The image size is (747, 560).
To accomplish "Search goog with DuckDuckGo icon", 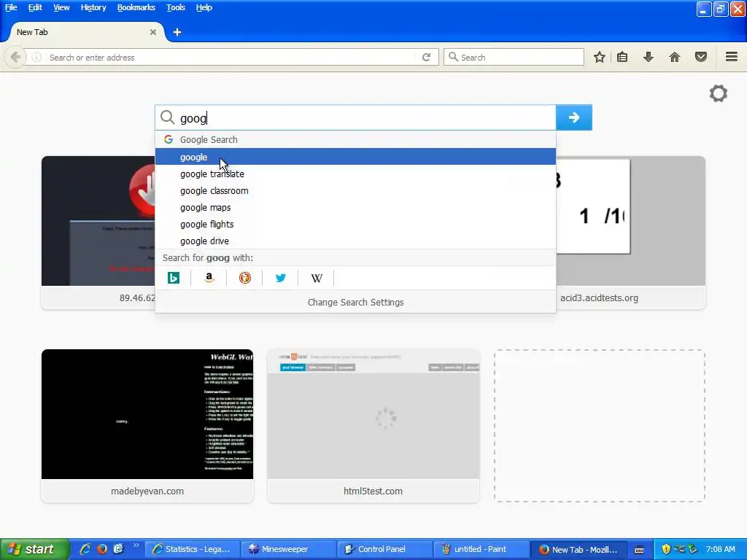I will click(245, 278).
